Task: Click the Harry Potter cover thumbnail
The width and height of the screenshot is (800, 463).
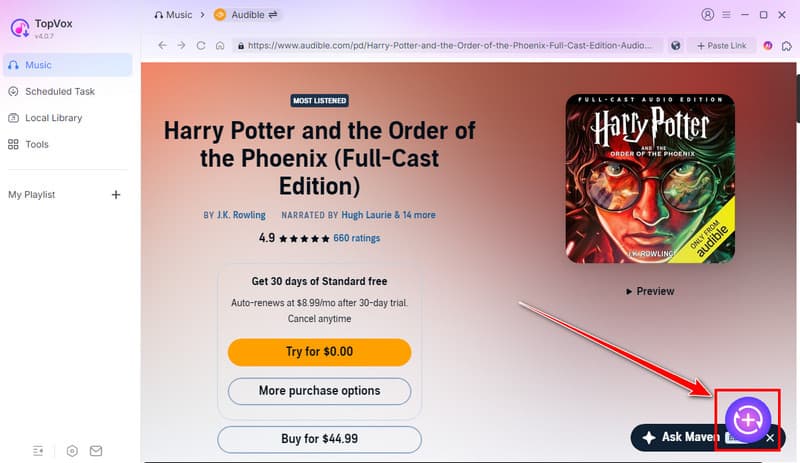Action: pos(650,179)
